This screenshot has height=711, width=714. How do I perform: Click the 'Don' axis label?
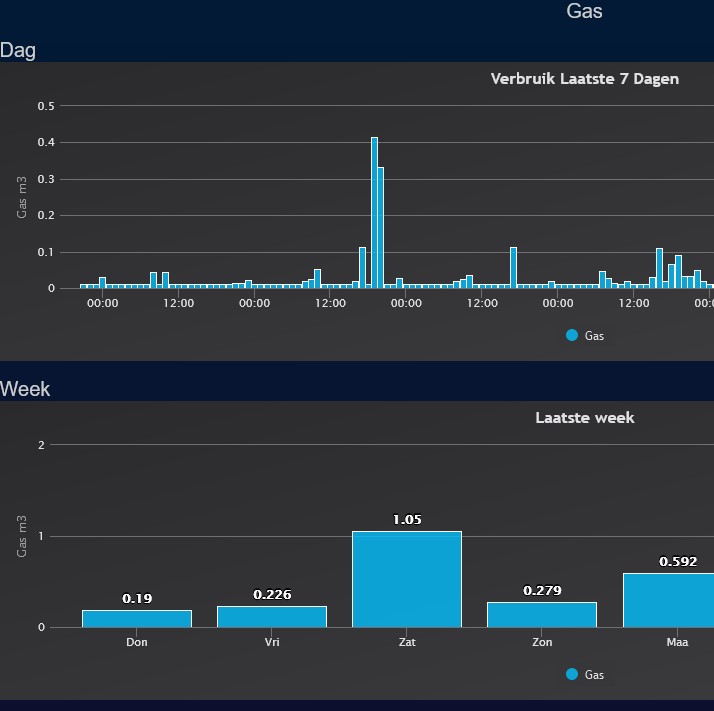[x=137, y=642]
